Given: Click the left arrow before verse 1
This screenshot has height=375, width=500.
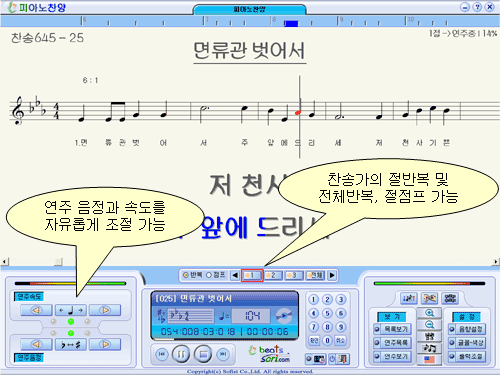Looking at the screenshot, I should [235, 275].
